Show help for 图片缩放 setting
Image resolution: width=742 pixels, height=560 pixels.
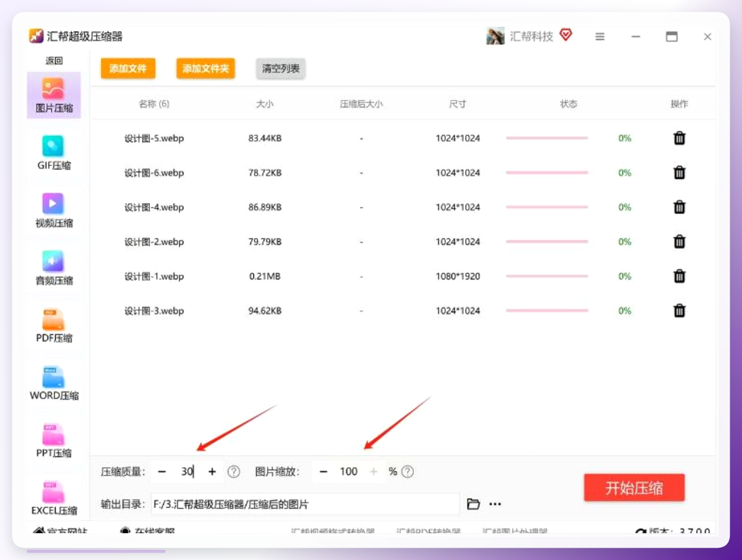tap(408, 471)
